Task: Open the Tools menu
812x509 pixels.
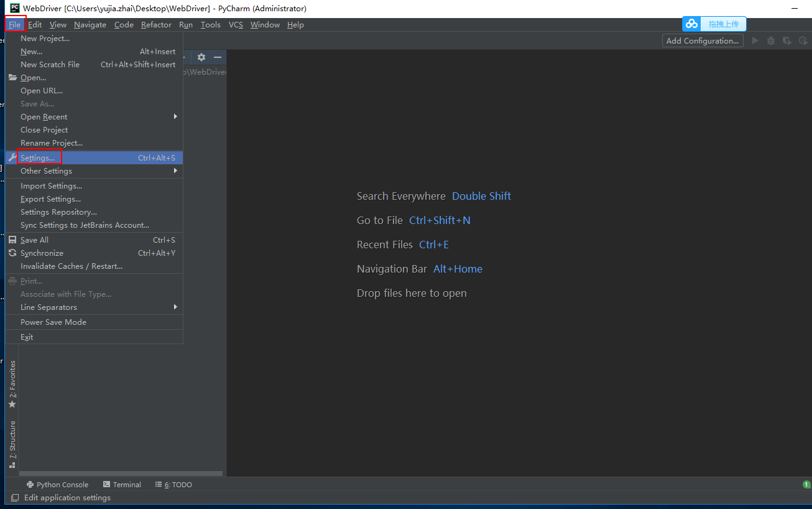Action: pos(211,25)
